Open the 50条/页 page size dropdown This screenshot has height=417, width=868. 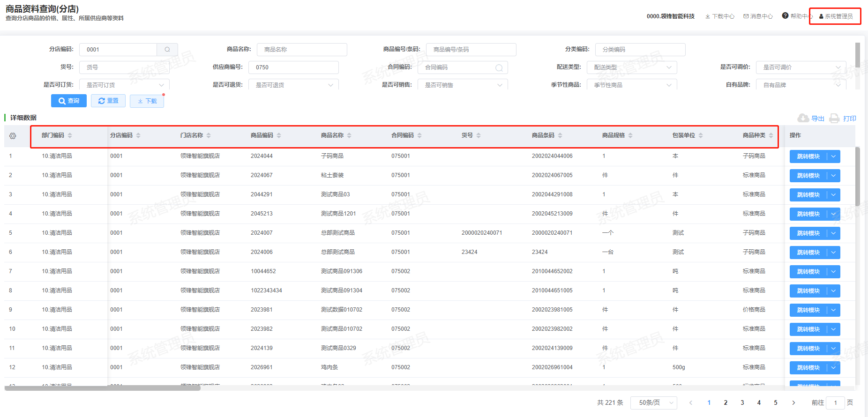tap(654, 402)
